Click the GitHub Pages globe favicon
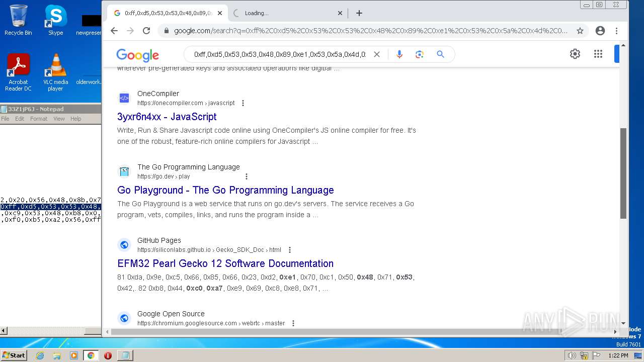 click(x=124, y=245)
